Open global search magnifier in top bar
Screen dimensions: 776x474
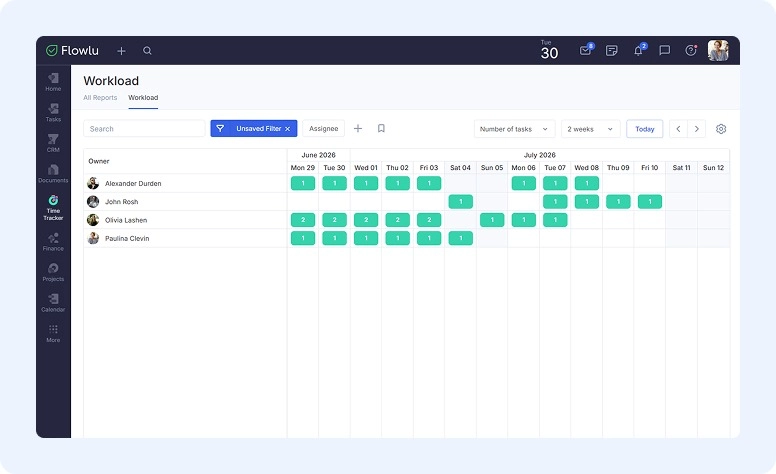147,50
